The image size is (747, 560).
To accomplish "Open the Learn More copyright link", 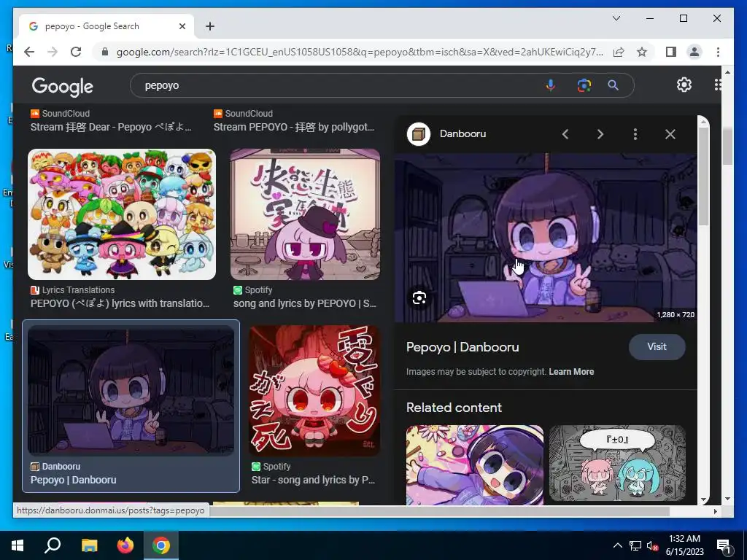I will pos(571,372).
